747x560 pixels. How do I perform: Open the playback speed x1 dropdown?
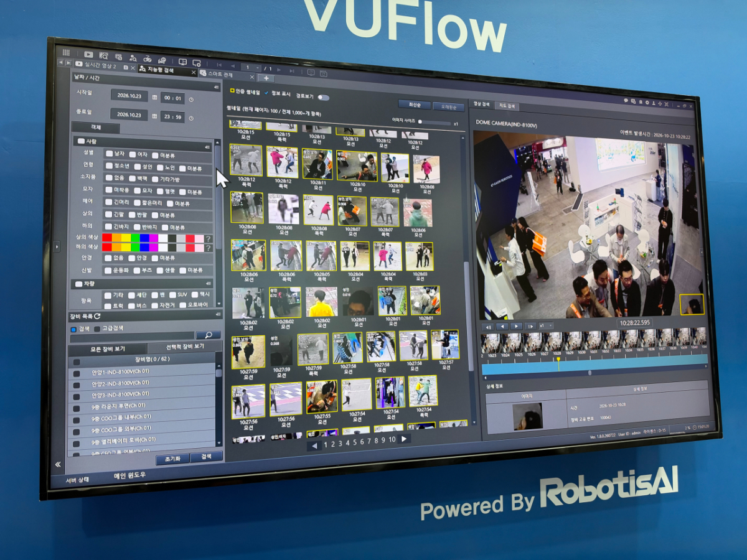[545, 325]
